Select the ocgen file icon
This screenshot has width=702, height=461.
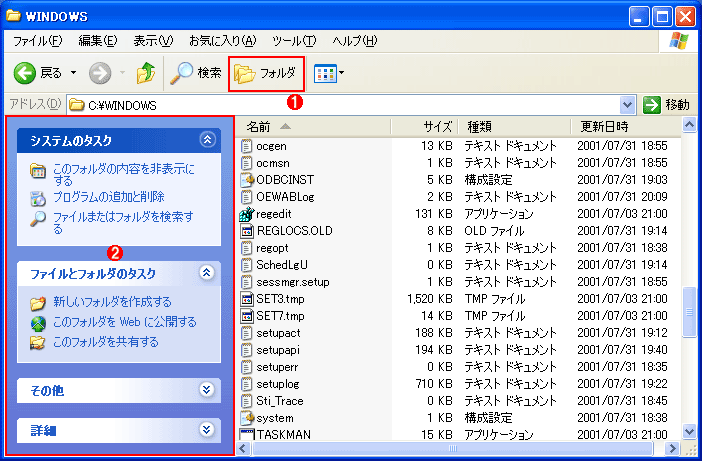247,146
